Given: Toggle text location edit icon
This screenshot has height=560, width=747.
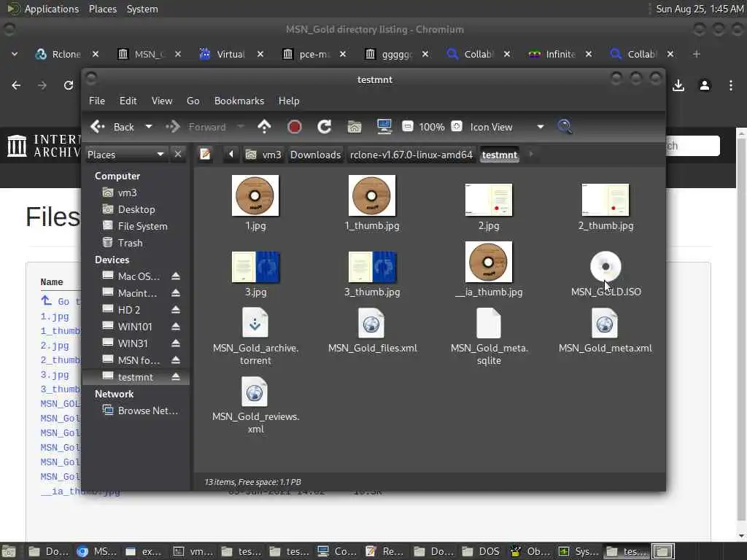Looking at the screenshot, I should click(x=205, y=155).
